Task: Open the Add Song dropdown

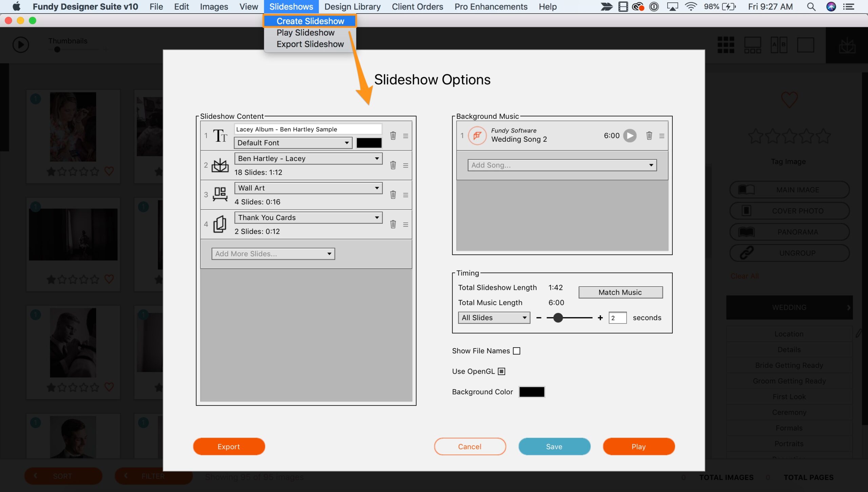Action: [562, 165]
